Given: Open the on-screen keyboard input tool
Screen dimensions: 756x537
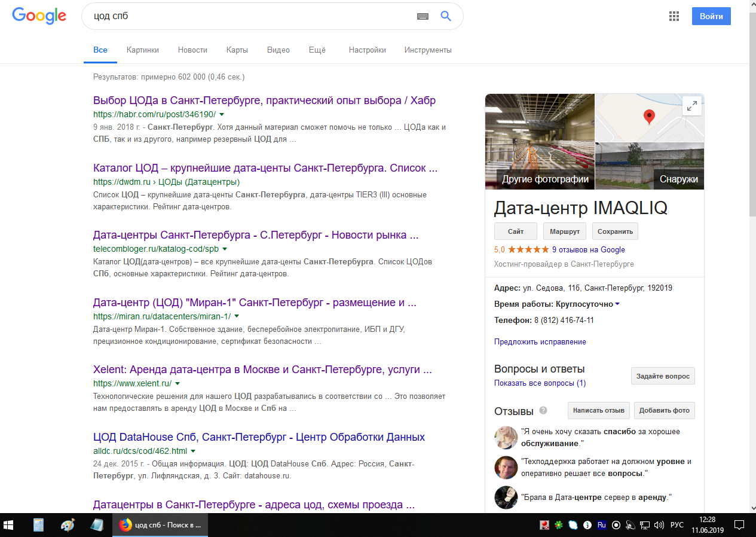Looking at the screenshot, I should pos(423,17).
